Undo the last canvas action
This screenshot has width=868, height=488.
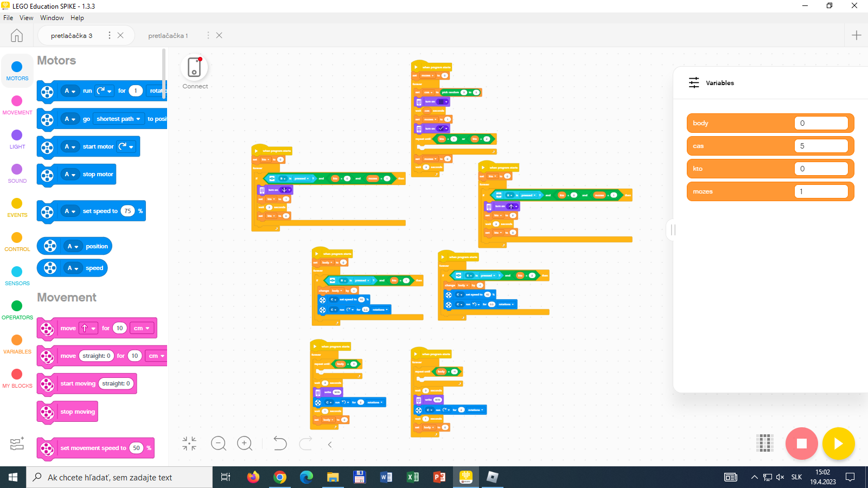(280, 444)
